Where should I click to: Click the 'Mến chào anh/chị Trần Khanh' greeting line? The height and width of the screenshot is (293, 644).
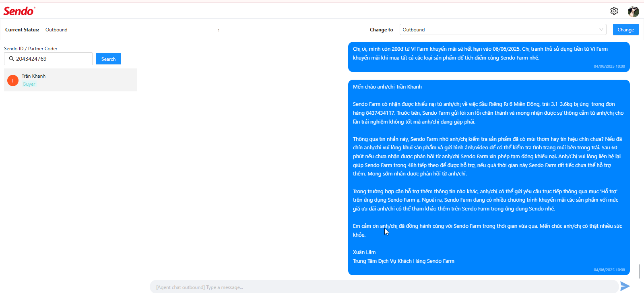[x=387, y=87]
